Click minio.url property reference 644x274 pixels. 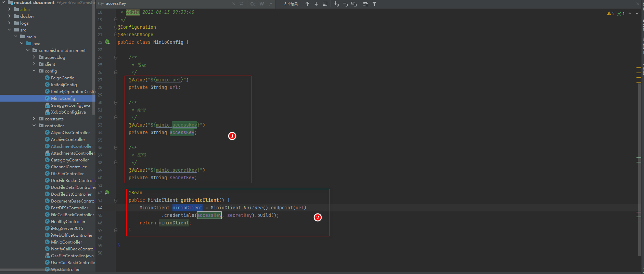click(168, 80)
